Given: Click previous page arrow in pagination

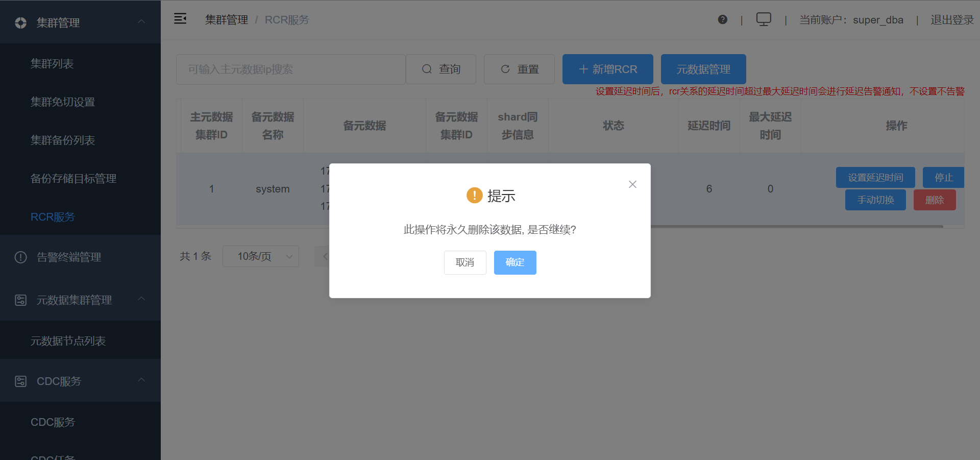Looking at the screenshot, I should [x=323, y=256].
